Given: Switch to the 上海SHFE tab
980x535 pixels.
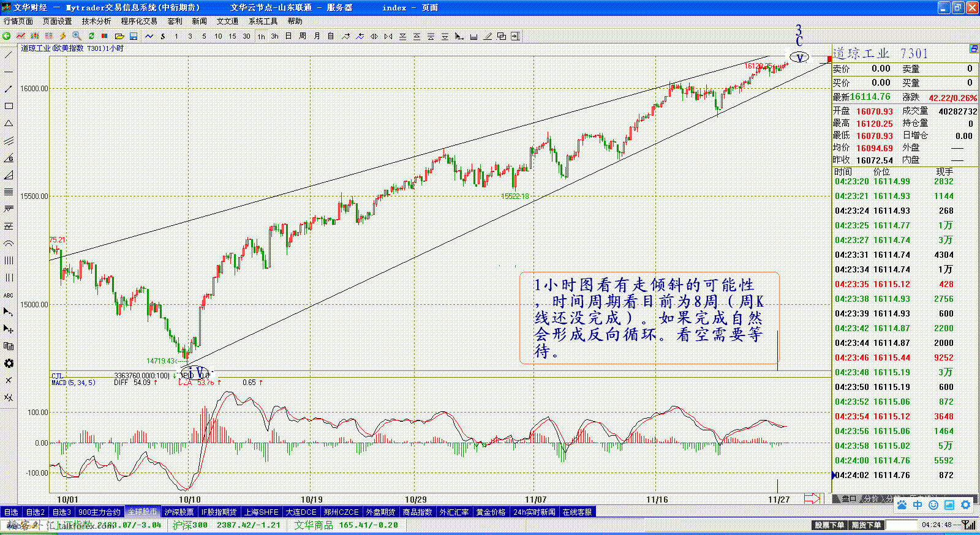Looking at the screenshot, I should tap(262, 512).
